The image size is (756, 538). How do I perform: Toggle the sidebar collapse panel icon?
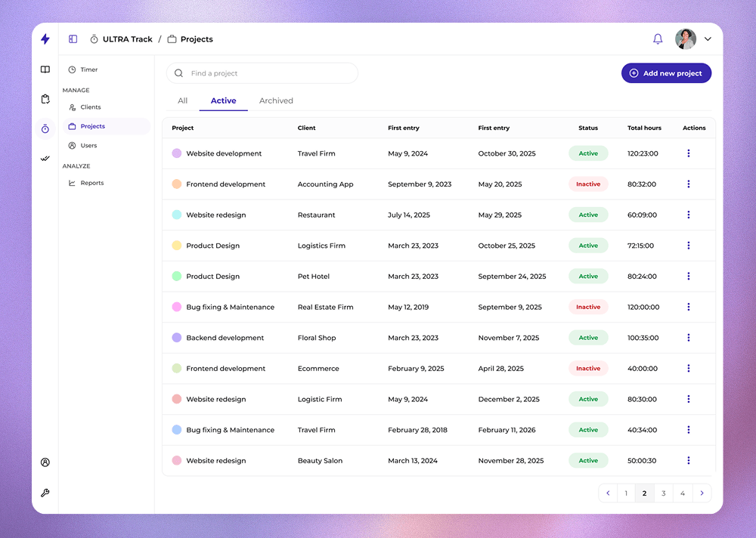73,39
